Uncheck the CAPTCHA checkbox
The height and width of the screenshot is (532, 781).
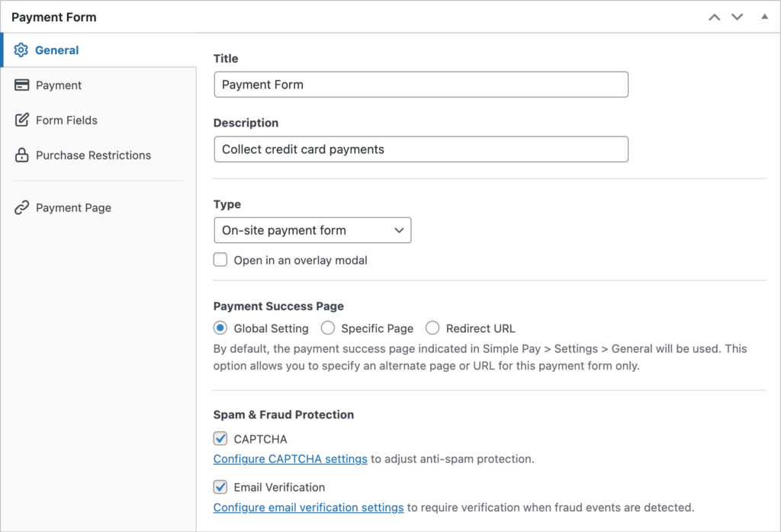pyautogui.click(x=220, y=438)
